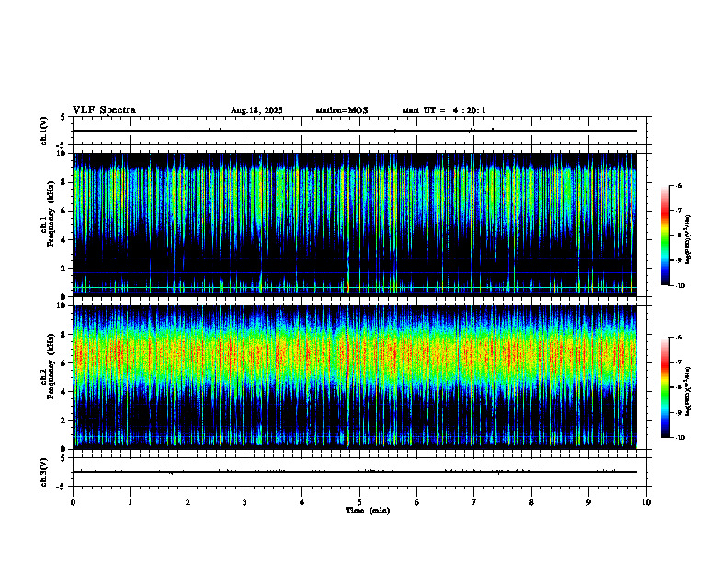Click the "ch.1(V)" axis label
This screenshot has width=728, height=563.
44,131
